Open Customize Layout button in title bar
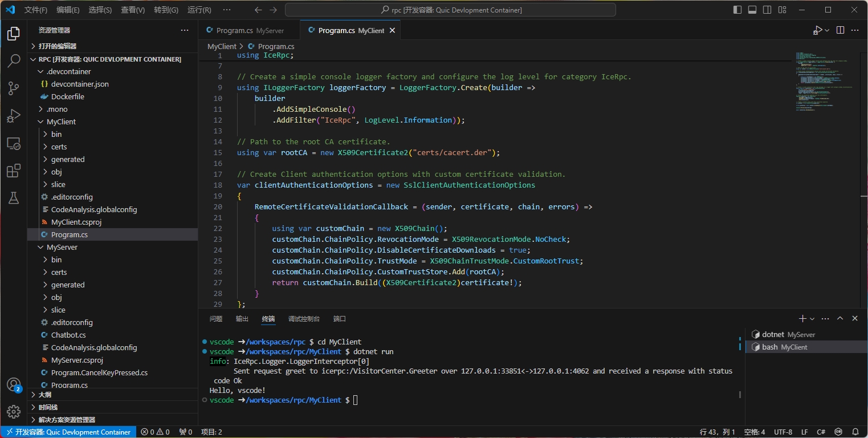 tap(782, 10)
